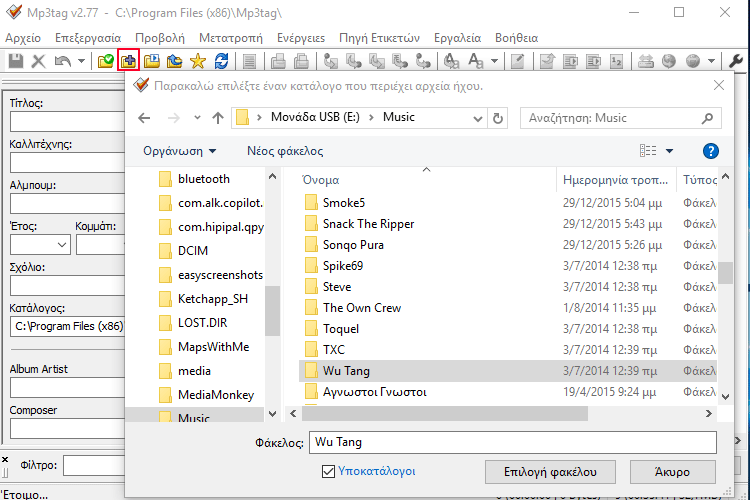Click the Extended Tags pencil icon
Viewport: 750px width, 500px height.
click(x=518, y=61)
